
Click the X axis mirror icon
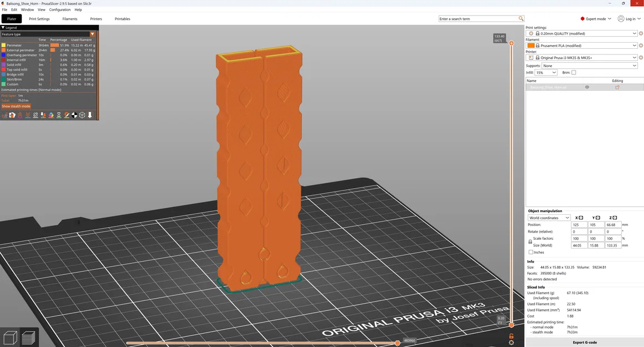tap(581, 218)
